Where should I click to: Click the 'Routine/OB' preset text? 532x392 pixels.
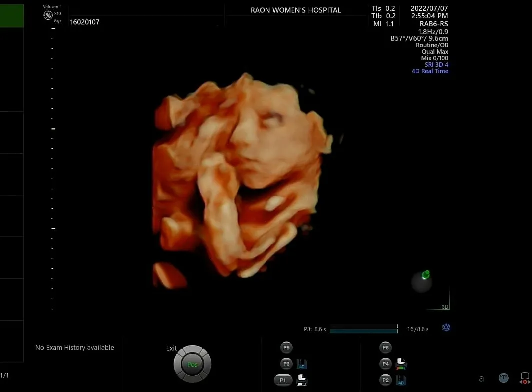click(432, 45)
